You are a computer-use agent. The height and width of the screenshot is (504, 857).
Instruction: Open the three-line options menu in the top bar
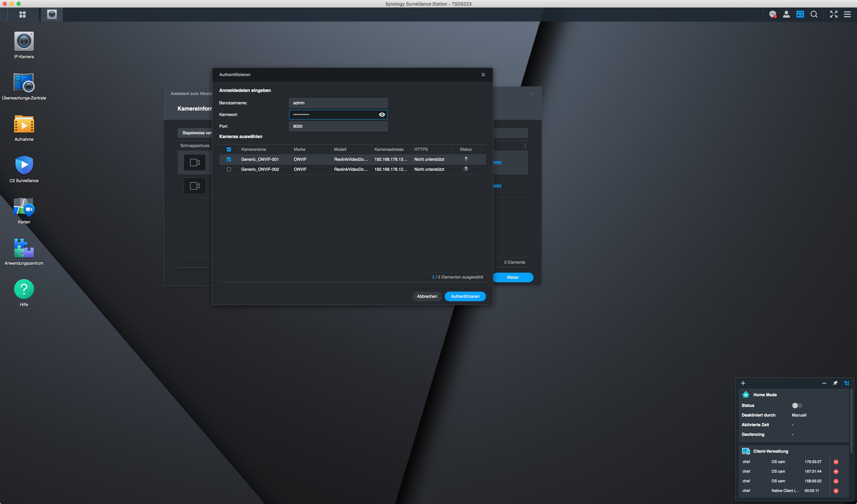847,14
